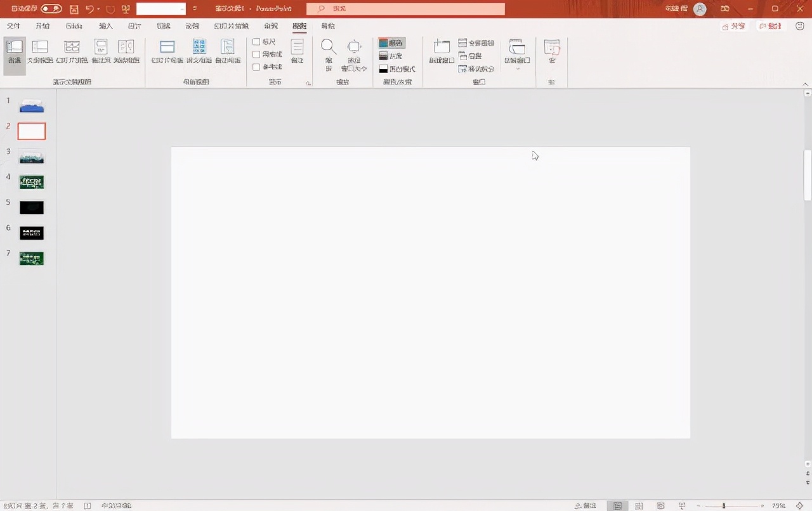Image resolution: width=812 pixels, height=511 pixels.
Task: Select slide 7 thumbnail
Action: (x=32, y=258)
